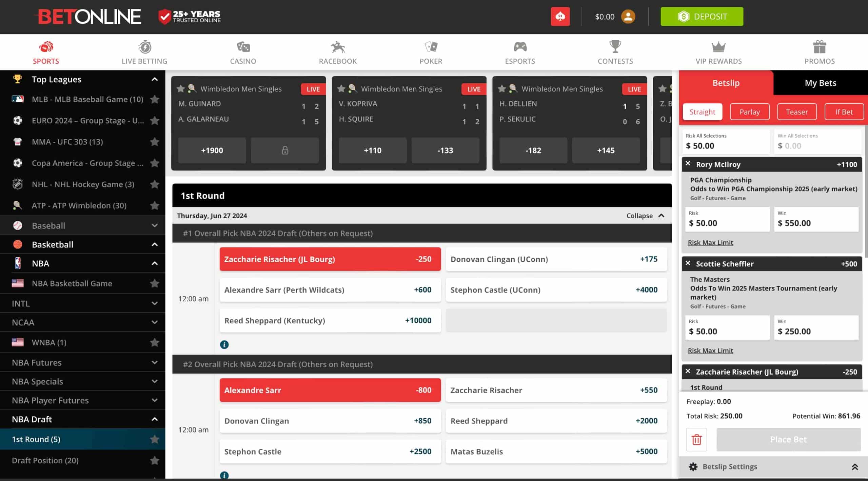Go to Live Betting section
Image resolution: width=868 pixels, height=481 pixels.
(x=144, y=52)
